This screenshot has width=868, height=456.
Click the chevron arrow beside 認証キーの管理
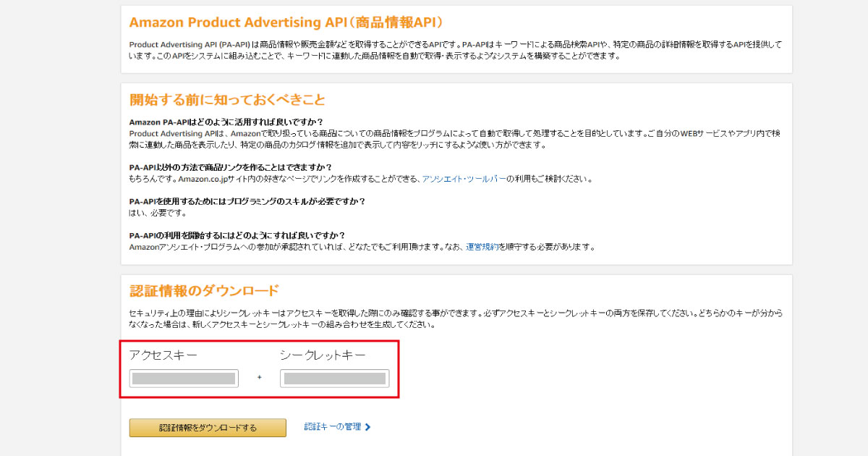[368, 427]
